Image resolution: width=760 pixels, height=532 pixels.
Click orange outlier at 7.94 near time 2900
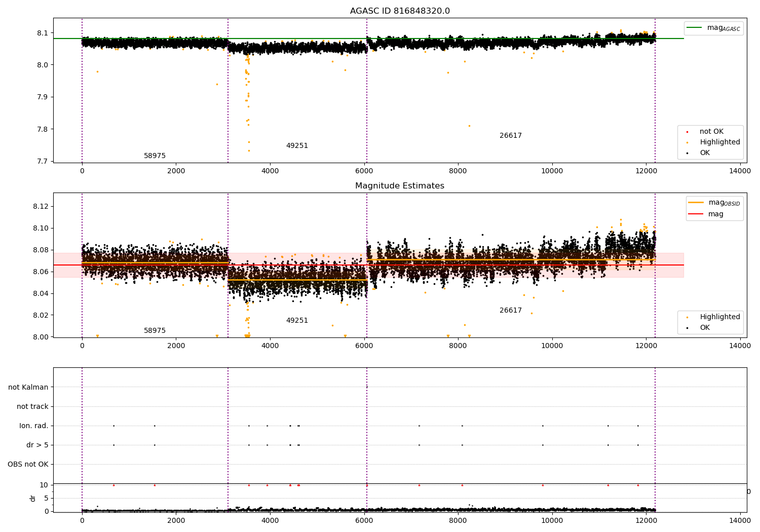pyautogui.click(x=217, y=84)
